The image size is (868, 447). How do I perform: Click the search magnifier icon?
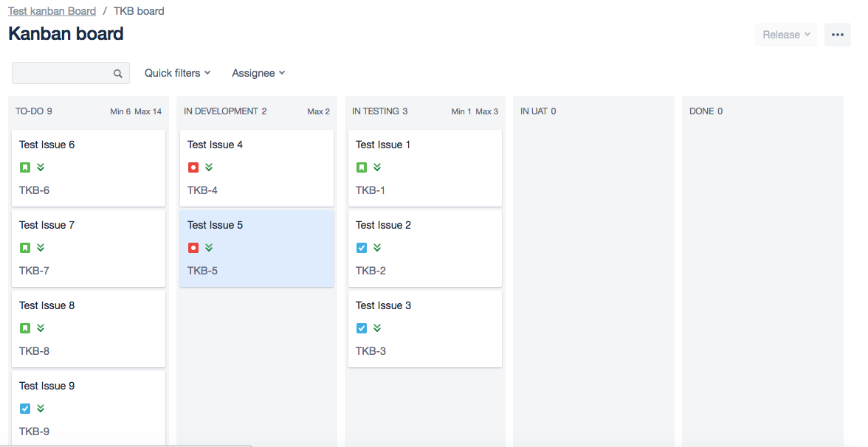click(118, 74)
